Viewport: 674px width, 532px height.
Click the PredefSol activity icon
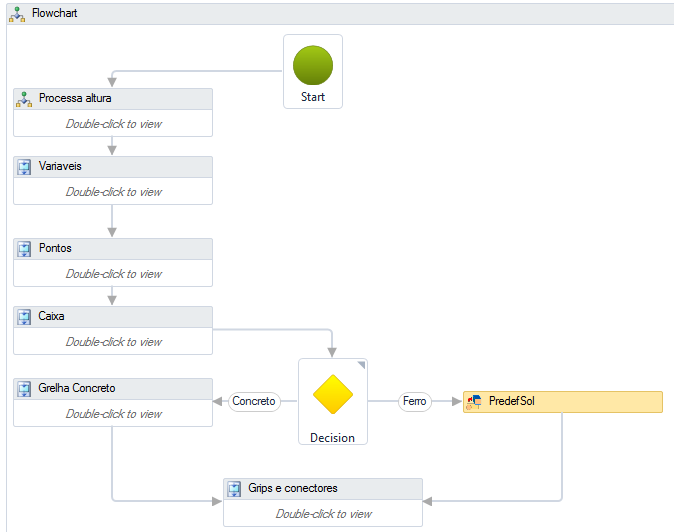click(x=475, y=402)
